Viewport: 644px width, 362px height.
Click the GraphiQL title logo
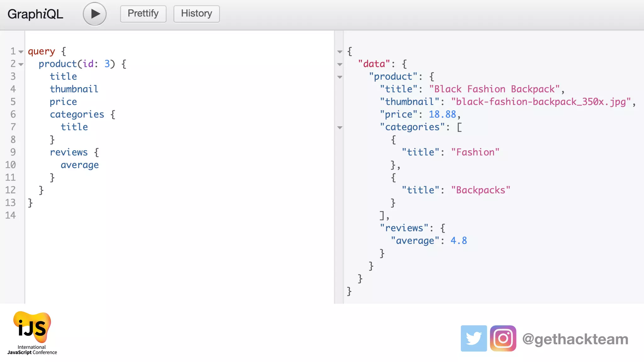35,14
